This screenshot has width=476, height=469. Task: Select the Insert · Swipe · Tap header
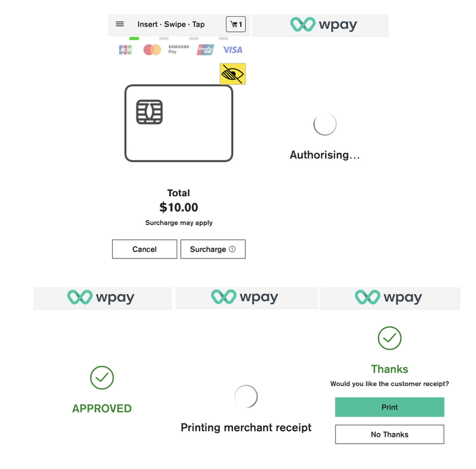pos(171,24)
